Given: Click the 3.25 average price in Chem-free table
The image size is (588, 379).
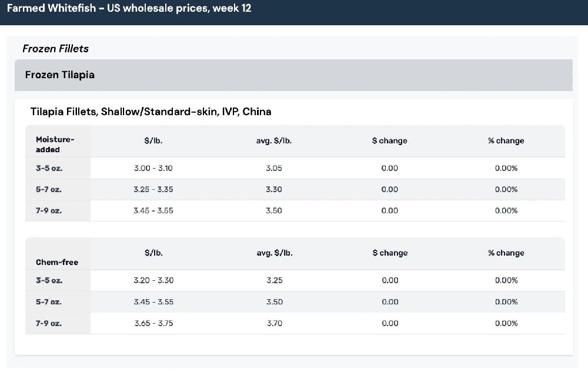Looking at the screenshot, I should click(274, 281).
